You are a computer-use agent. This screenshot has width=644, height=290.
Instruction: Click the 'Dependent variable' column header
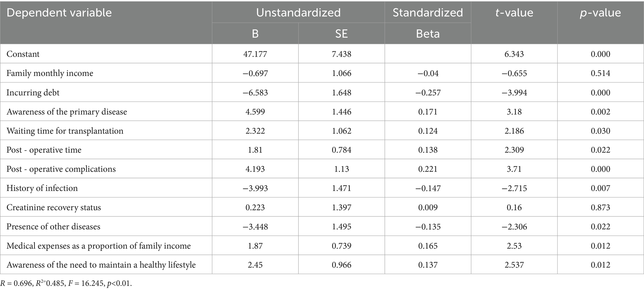pos(59,13)
